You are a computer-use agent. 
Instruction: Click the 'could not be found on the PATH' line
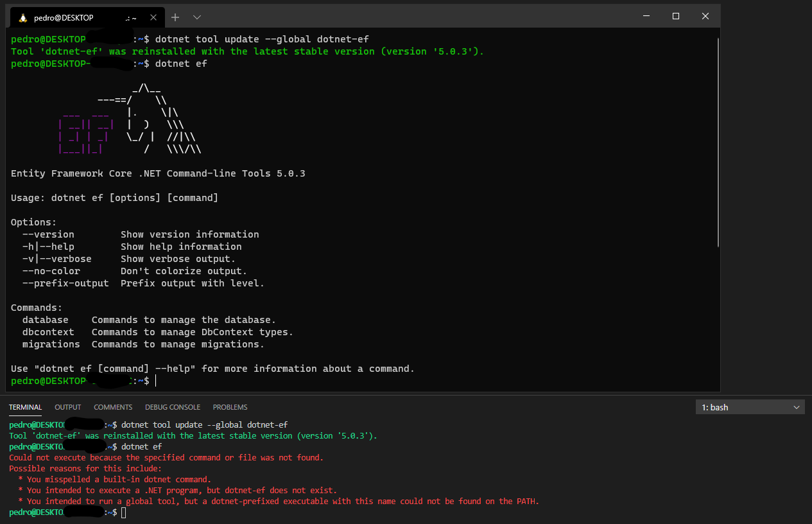(x=279, y=502)
